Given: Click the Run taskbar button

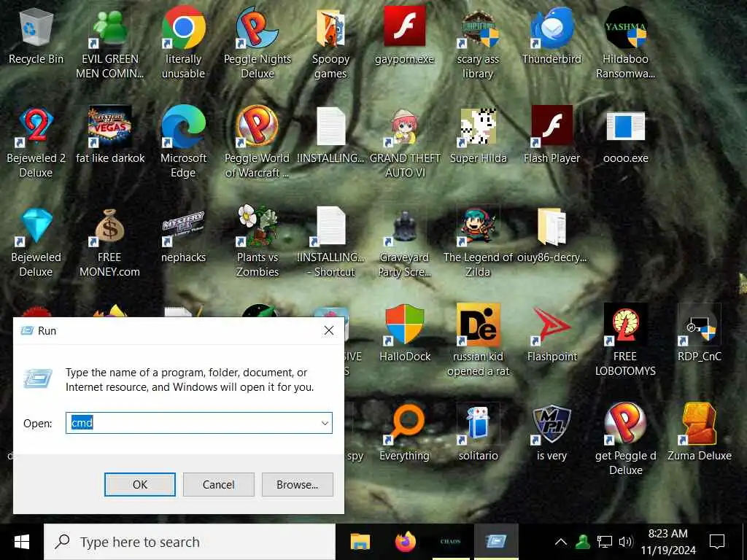Looking at the screenshot, I should tap(496, 542).
